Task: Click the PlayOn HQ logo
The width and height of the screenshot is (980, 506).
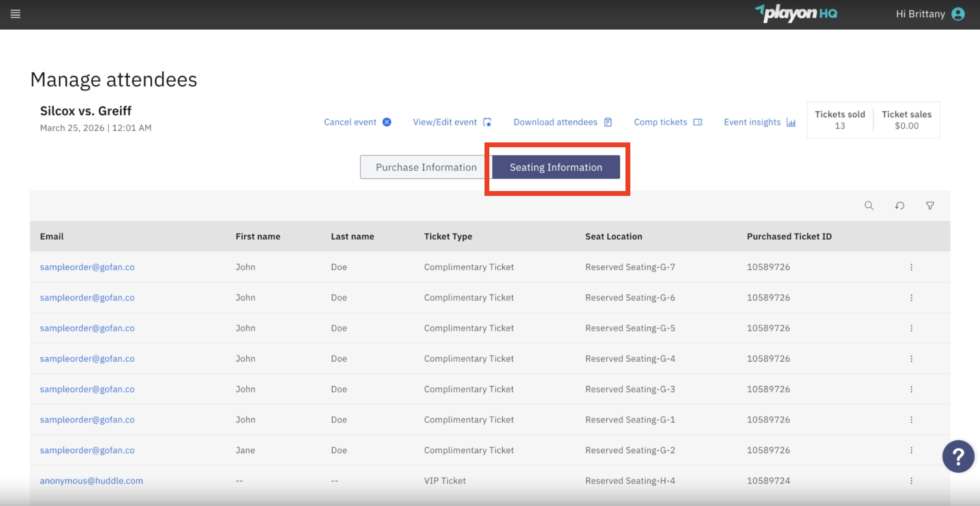Action: pos(796,13)
